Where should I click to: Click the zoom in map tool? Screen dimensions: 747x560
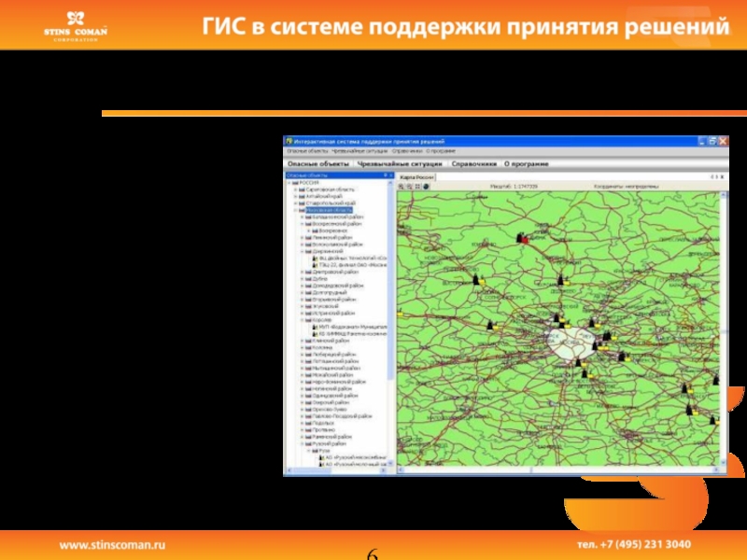tap(402, 187)
